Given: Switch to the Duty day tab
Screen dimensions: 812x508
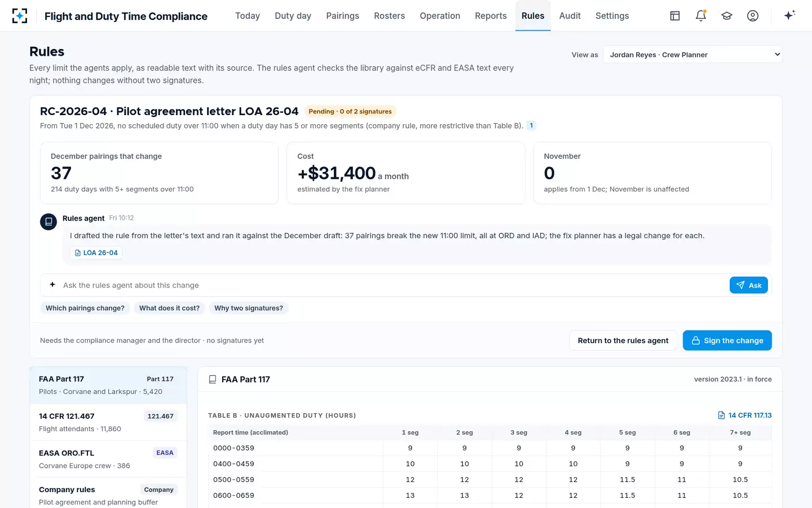Looking at the screenshot, I should point(293,16).
